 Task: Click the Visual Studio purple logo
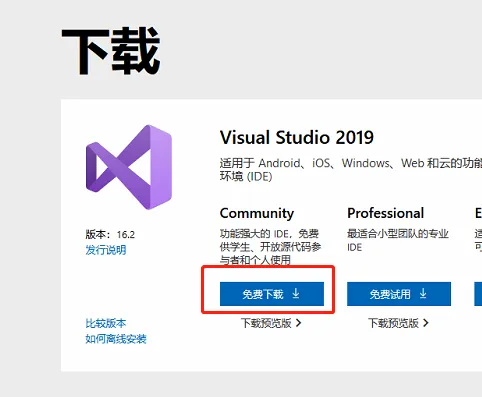129,167
